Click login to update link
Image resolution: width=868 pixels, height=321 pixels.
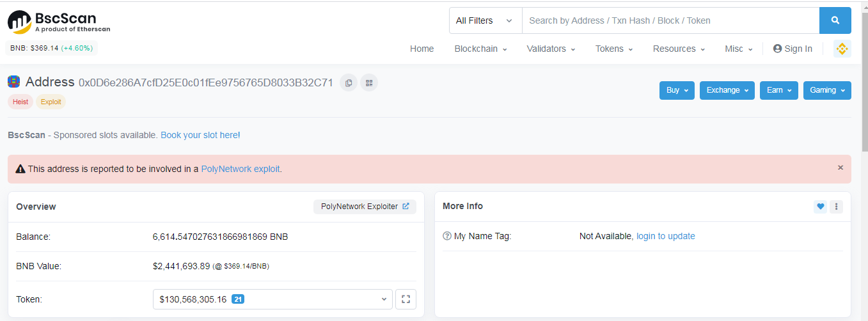coord(665,236)
